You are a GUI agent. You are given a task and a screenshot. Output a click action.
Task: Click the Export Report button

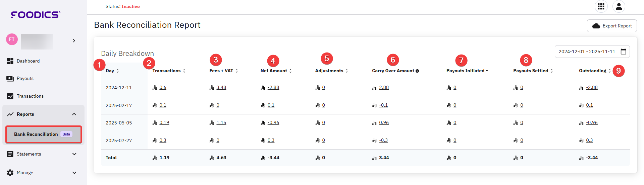tap(612, 26)
